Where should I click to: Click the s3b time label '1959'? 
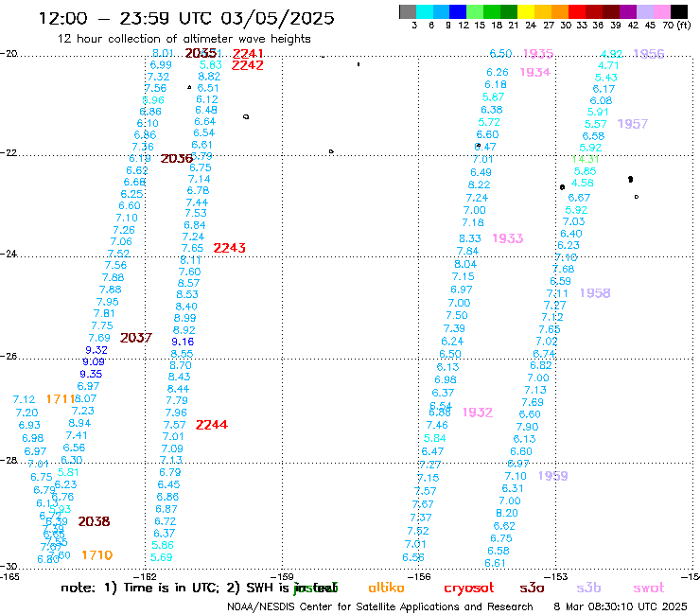point(553,476)
